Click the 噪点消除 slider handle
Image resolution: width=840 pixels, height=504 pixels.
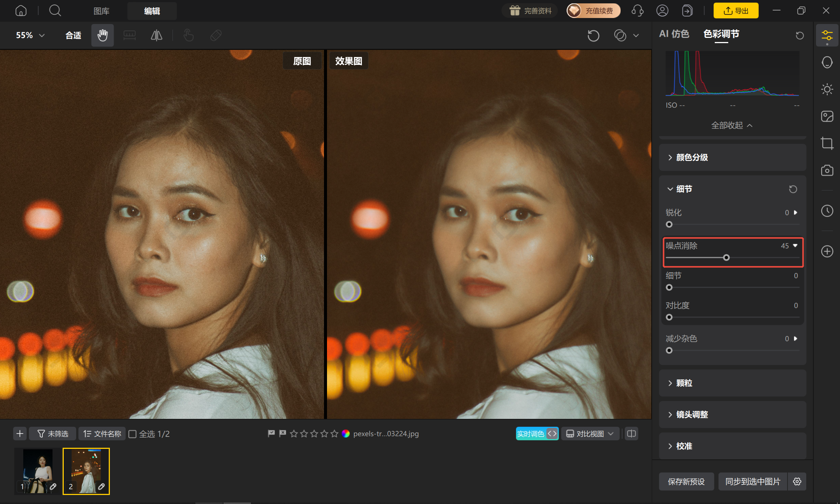(x=726, y=258)
